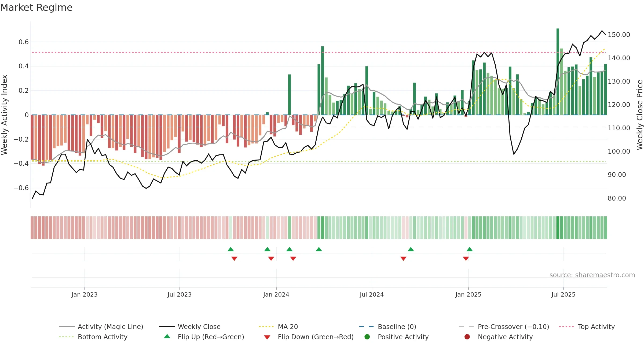
Task: Click the red triangle icon in the legend
Action: point(267,337)
